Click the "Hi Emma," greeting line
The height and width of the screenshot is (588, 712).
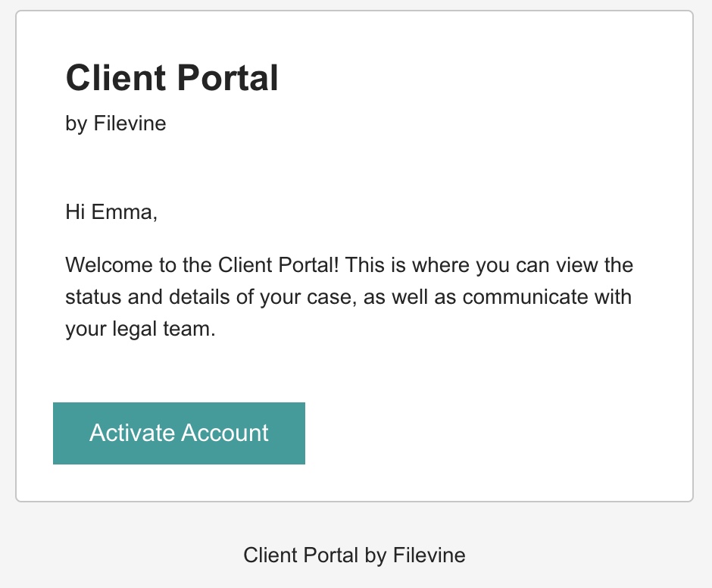[x=111, y=212]
